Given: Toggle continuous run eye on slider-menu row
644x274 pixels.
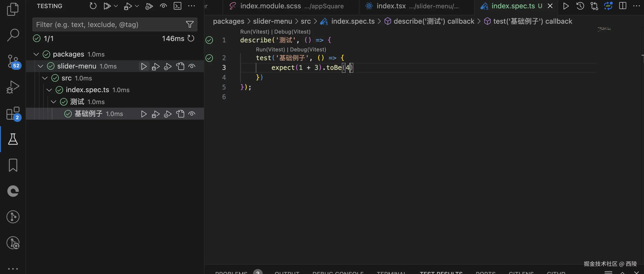Looking at the screenshot, I should (x=192, y=66).
